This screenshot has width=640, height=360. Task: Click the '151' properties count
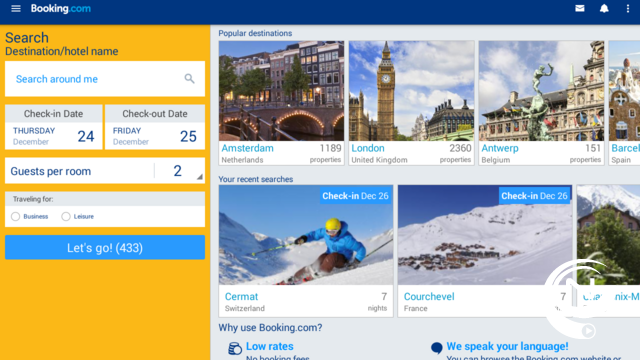593,148
